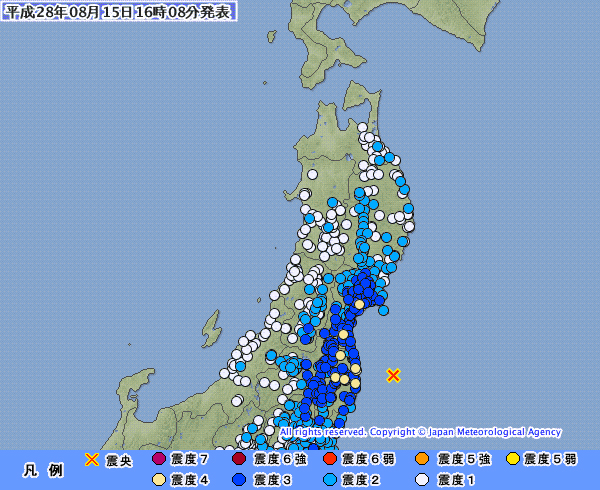
Task: Click the 震度5弱 yellow legend circle
Action: pos(513,459)
